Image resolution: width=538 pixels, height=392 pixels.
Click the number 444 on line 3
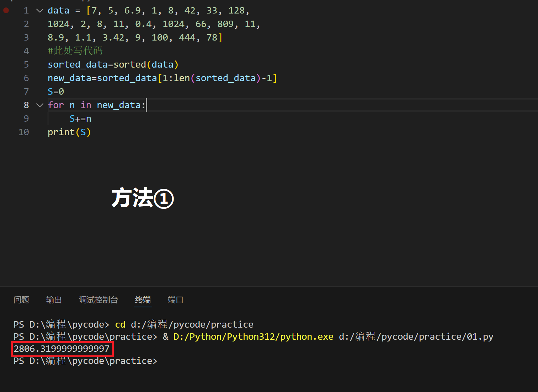coord(187,37)
